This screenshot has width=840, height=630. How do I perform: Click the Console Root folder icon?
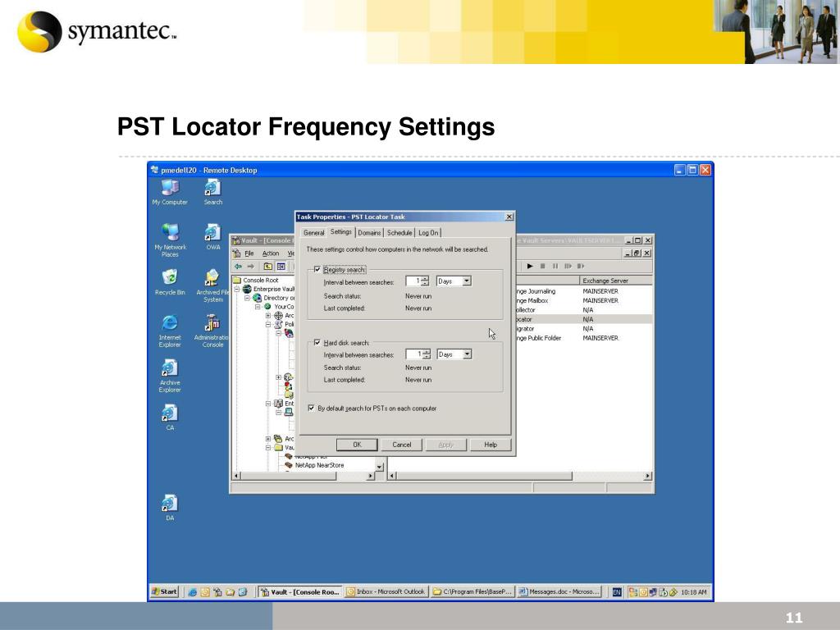coord(237,281)
